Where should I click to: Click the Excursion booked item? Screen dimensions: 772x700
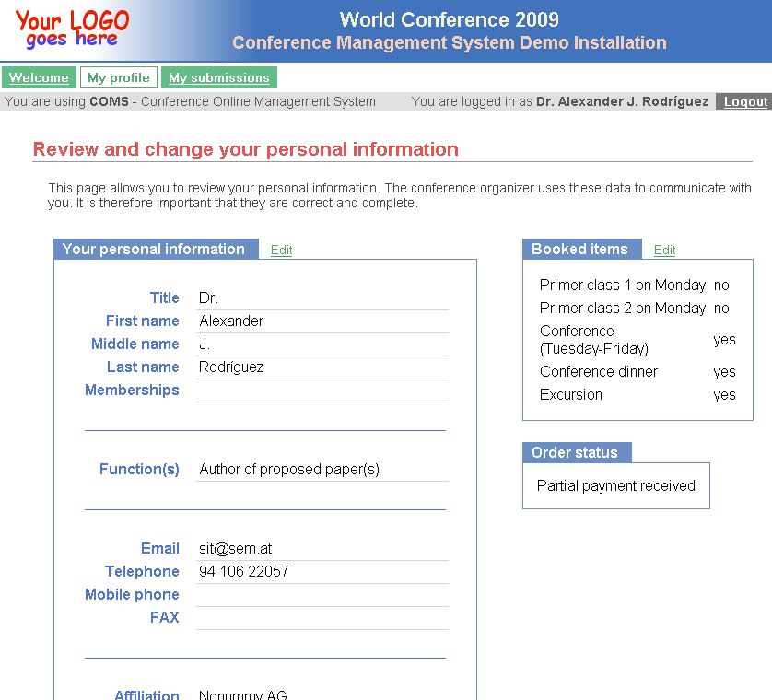point(570,395)
